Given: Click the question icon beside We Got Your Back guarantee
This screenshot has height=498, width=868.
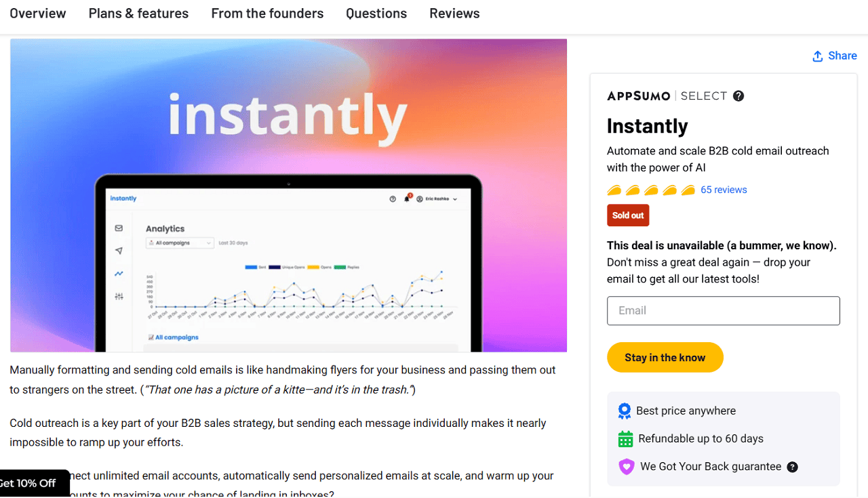Looking at the screenshot, I should [792, 467].
